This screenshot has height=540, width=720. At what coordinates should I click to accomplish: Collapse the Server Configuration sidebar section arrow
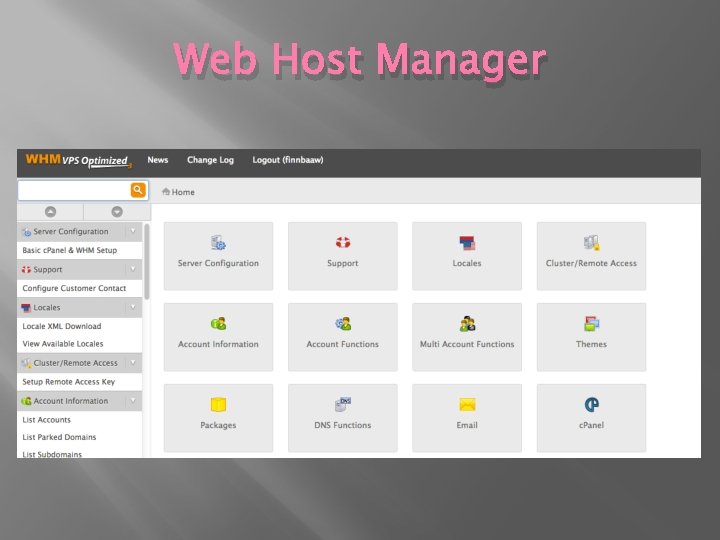pyautogui.click(x=133, y=231)
